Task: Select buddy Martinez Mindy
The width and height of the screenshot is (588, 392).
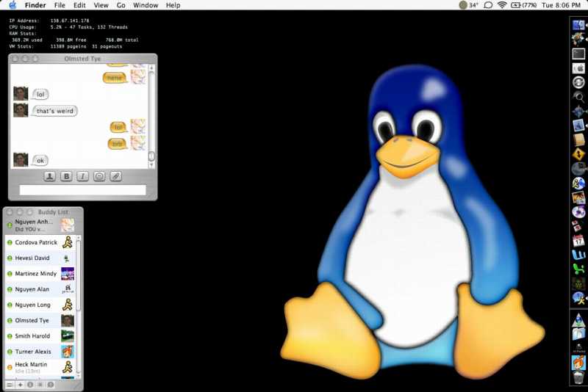Action: [x=40, y=274]
